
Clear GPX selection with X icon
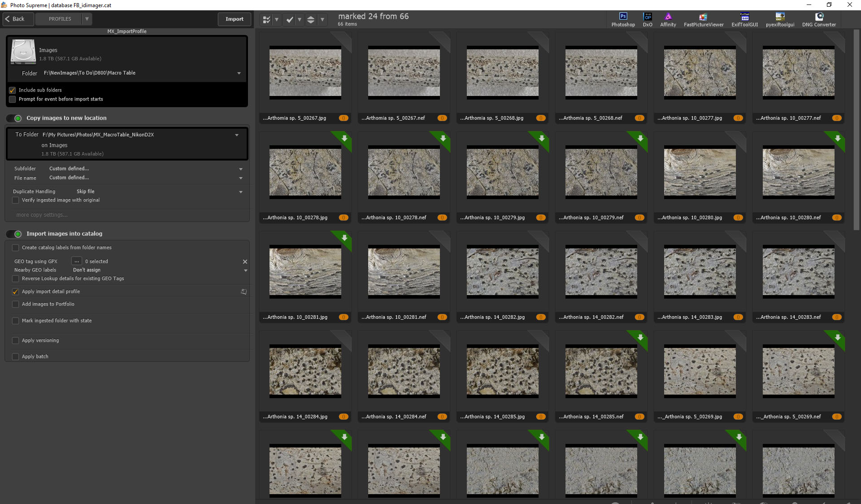pyautogui.click(x=245, y=261)
